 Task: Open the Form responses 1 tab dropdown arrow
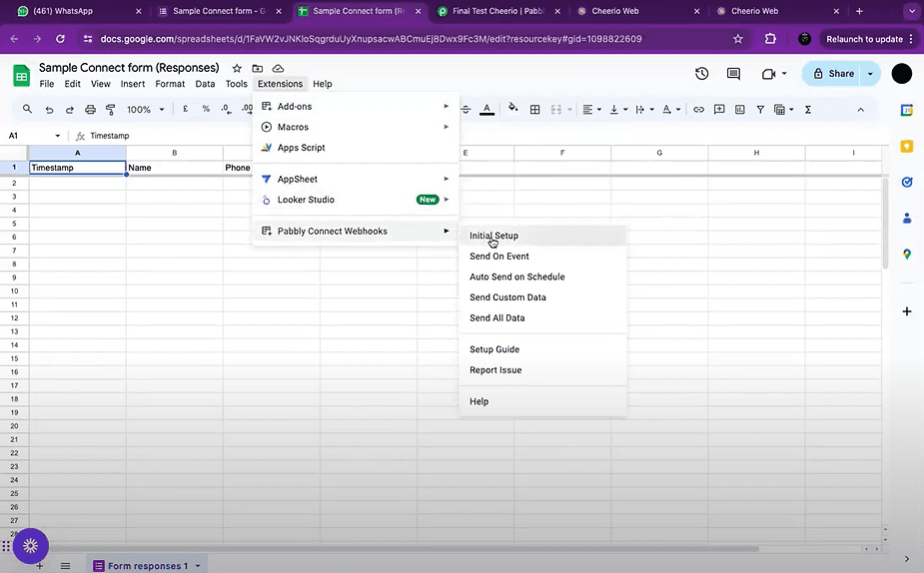point(198,566)
